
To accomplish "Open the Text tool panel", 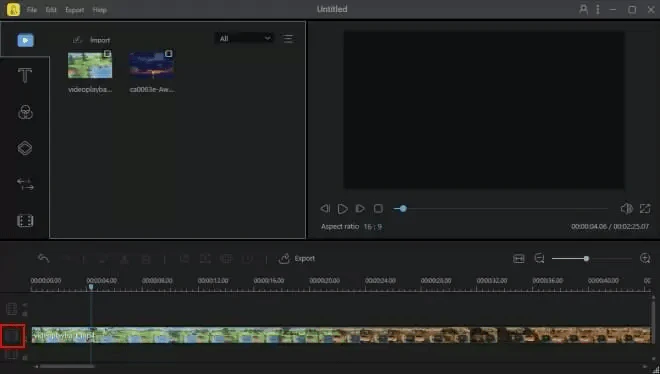I will point(25,76).
